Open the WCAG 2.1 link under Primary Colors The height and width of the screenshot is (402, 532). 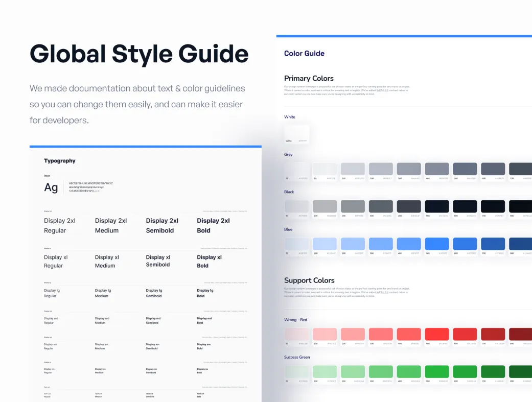(x=382, y=90)
